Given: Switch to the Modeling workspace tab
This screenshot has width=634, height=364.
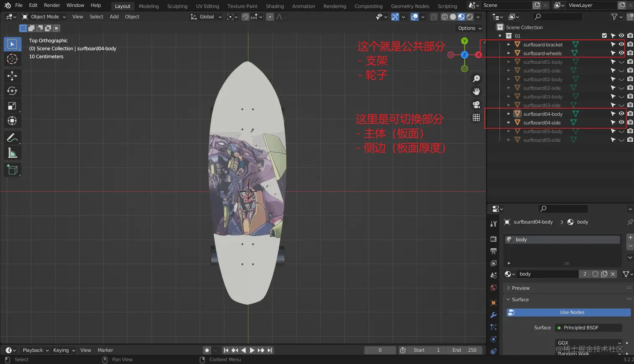Looking at the screenshot, I should point(148,6).
